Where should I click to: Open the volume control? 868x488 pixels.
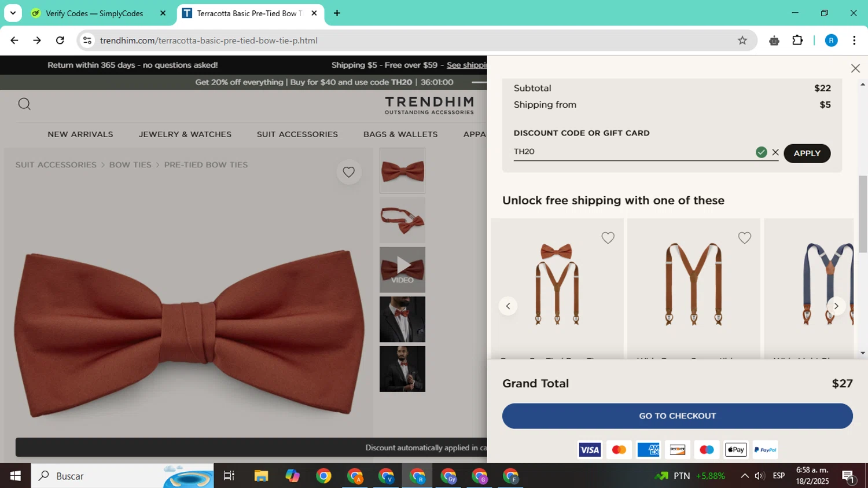[760, 476]
